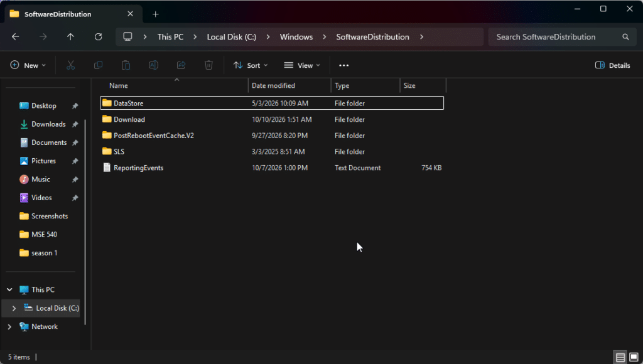Click the Share icon in toolbar
Screen dimensions: 643x364
click(181, 65)
